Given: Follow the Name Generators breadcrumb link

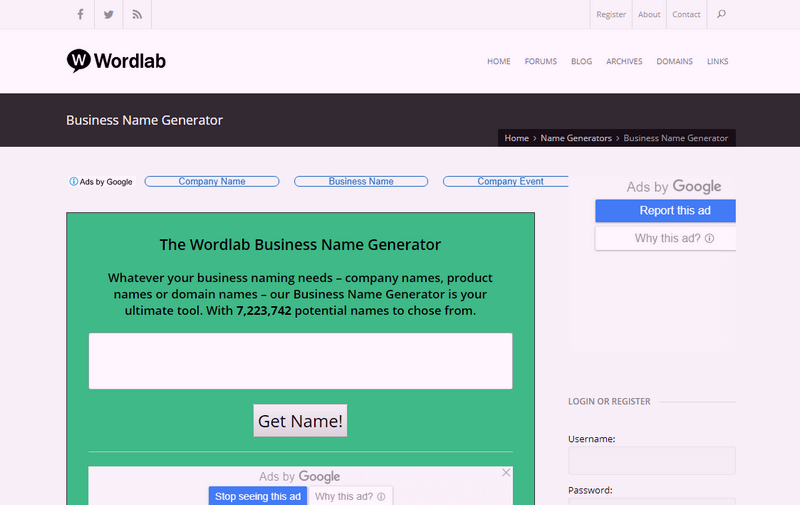Looking at the screenshot, I should (x=576, y=138).
